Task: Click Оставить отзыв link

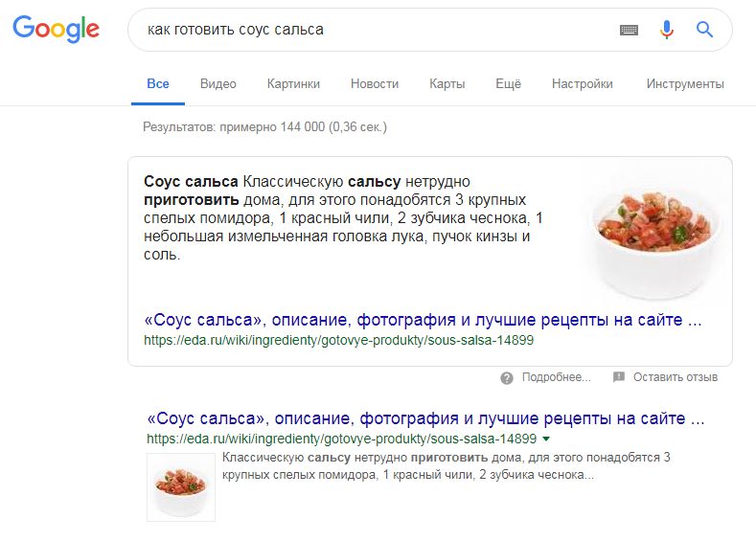Action: coord(675,377)
